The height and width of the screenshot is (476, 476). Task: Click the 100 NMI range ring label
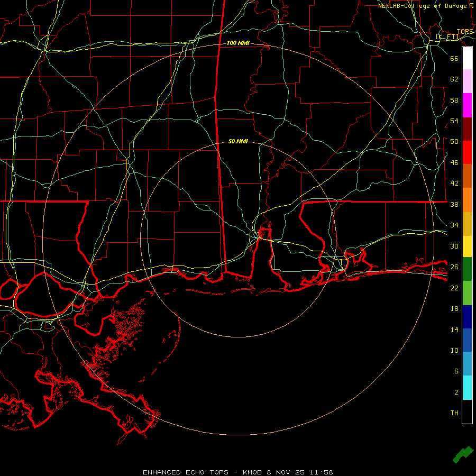tap(238, 43)
